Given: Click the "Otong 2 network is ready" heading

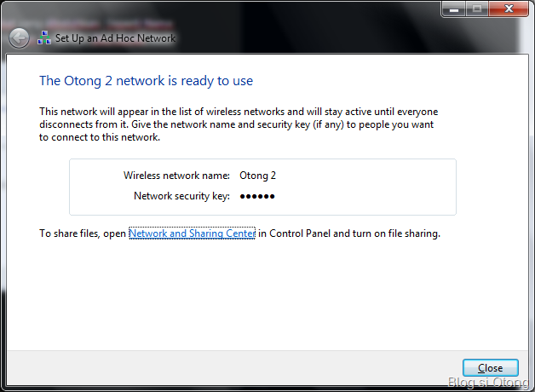Looking at the screenshot, I should tap(147, 81).
